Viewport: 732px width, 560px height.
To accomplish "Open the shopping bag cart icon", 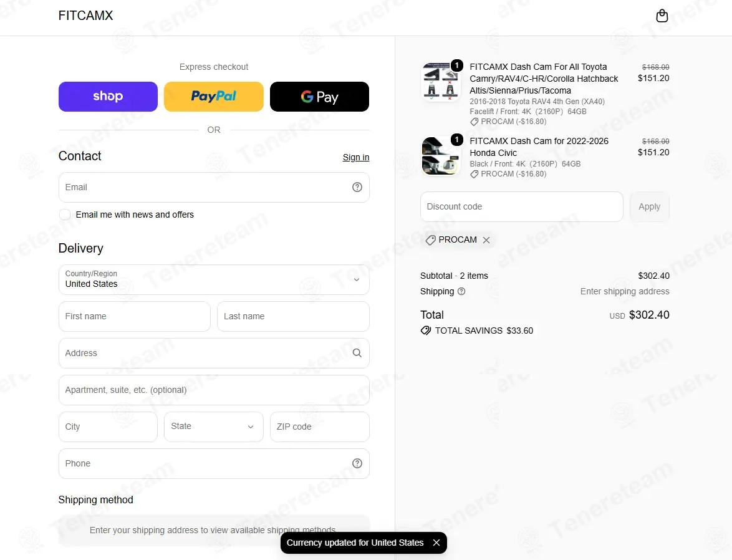I will coord(662,16).
